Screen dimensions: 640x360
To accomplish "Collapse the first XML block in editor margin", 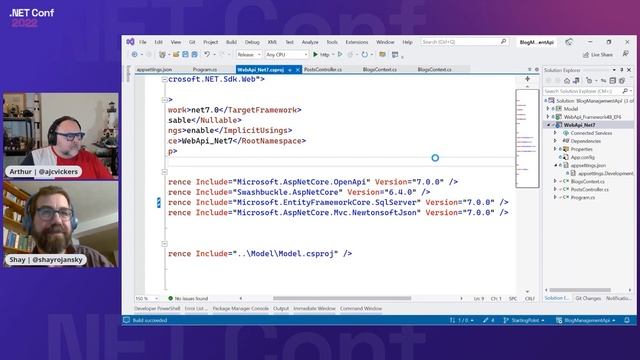I will (164, 80).
